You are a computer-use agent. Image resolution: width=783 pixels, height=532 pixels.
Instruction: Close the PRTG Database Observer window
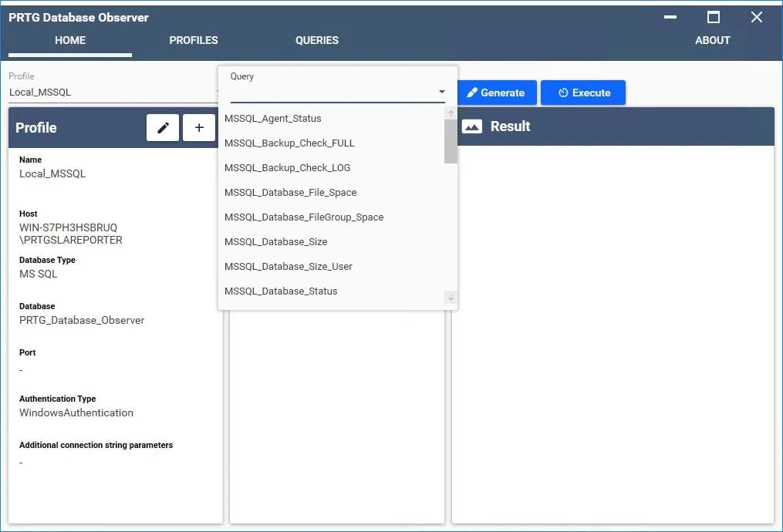757,17
